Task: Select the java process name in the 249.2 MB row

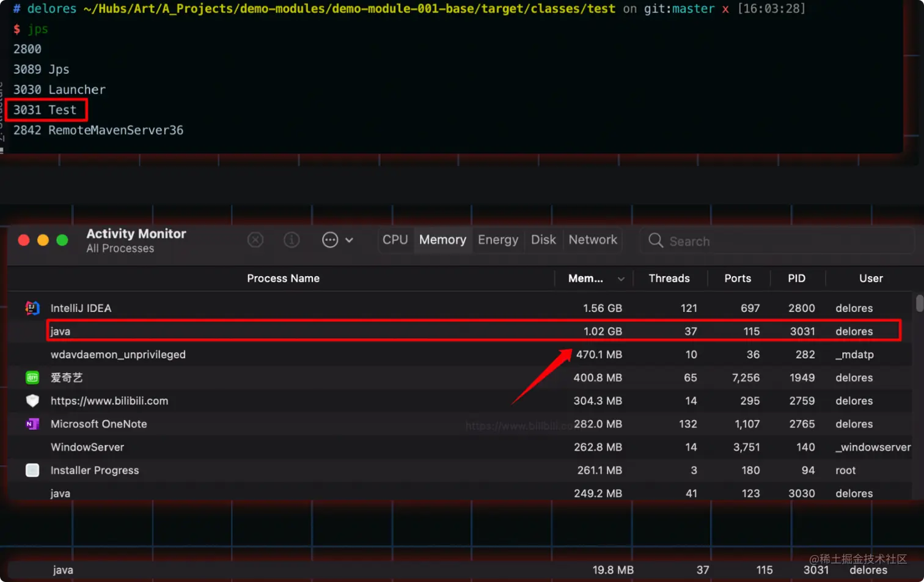Action: click(x=61, y=493)
